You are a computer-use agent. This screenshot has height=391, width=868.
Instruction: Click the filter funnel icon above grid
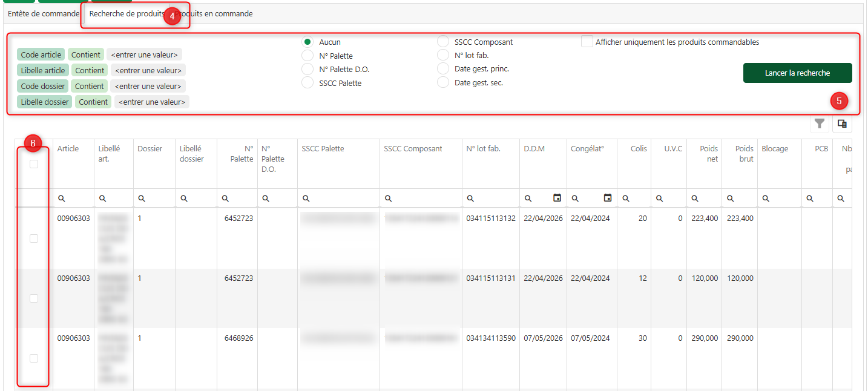(x=819, y=124)
